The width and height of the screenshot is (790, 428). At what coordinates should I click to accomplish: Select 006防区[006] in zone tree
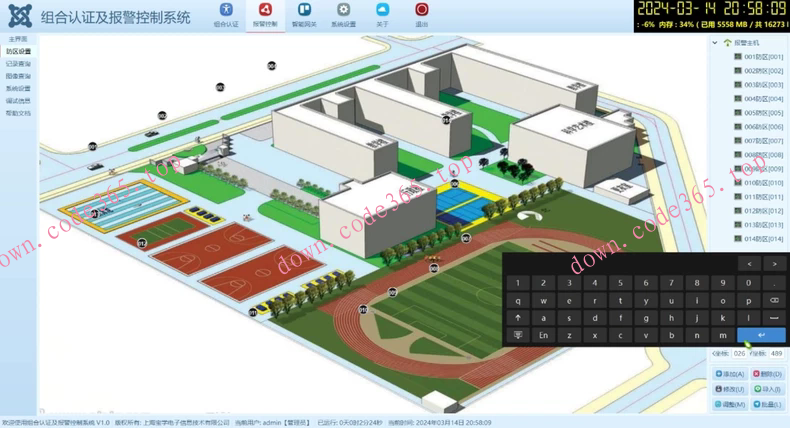click(763, 127)
